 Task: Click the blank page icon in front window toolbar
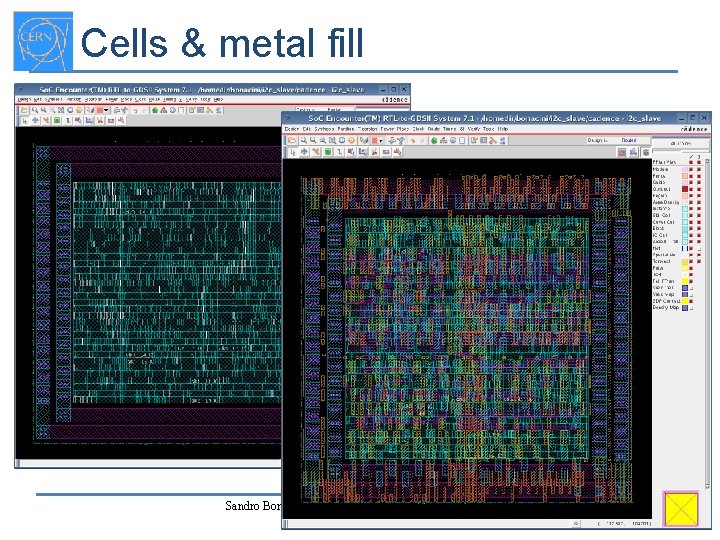click(462, 141)
